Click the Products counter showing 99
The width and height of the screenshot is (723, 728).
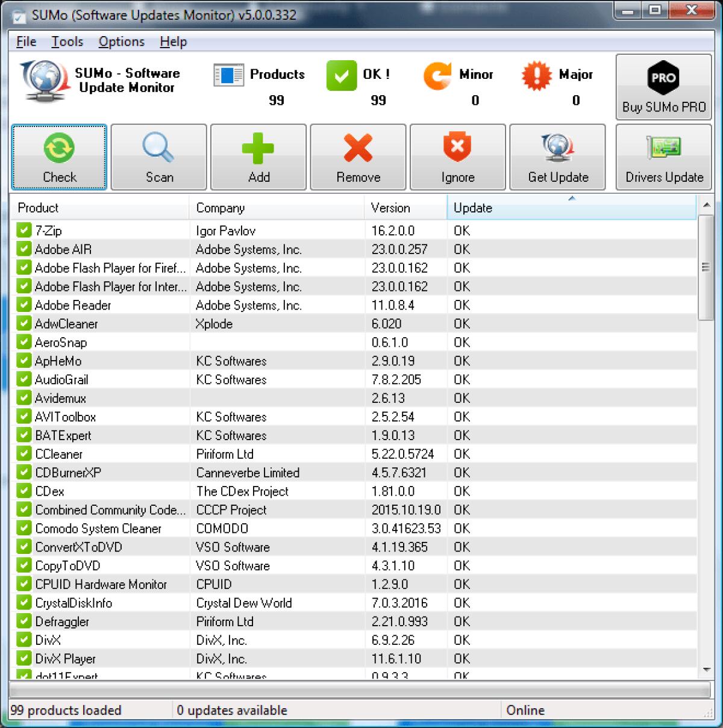point(277,100)
